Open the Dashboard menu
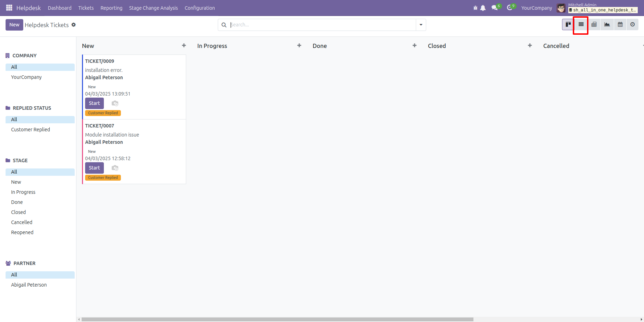The width and height of the screenshot is (644, 322). coord(60,8)
